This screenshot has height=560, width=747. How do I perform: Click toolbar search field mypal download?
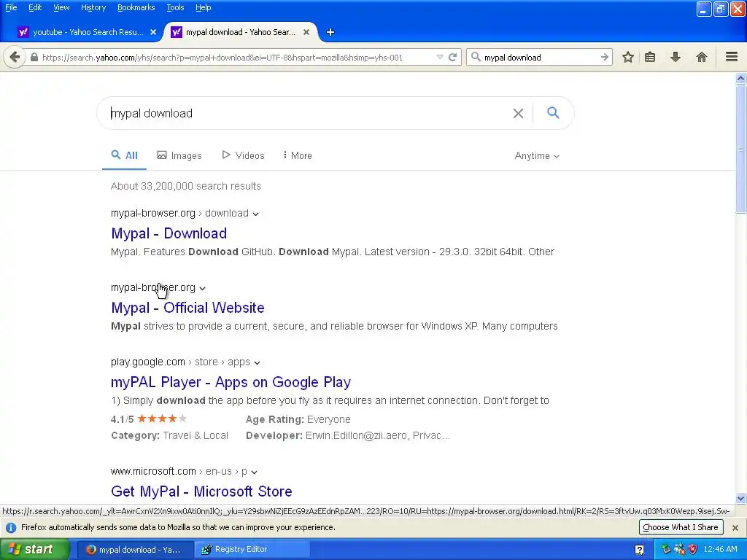coord(538,58)
